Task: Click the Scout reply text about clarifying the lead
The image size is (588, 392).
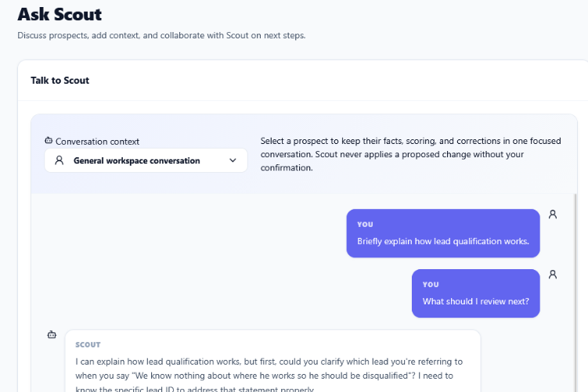Action: pos(269,376)
